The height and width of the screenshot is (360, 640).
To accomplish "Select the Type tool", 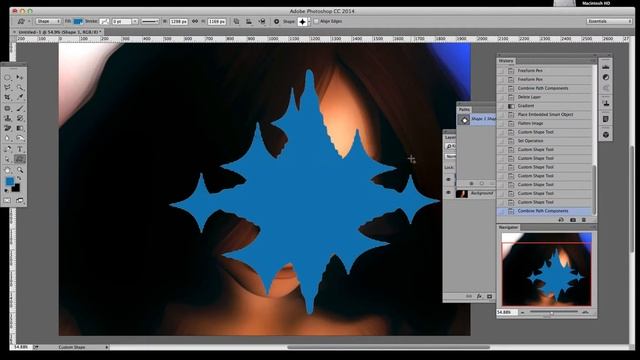I will (x=20, y=149).
